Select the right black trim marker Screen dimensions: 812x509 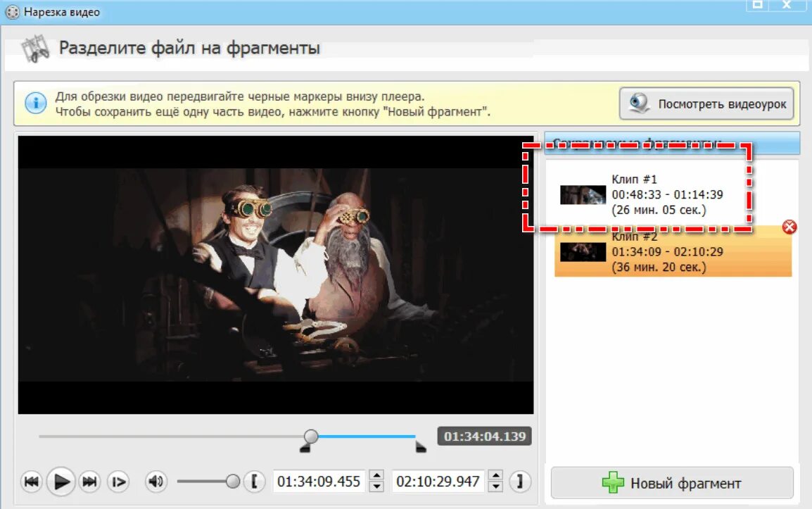(x=421, y=447)
